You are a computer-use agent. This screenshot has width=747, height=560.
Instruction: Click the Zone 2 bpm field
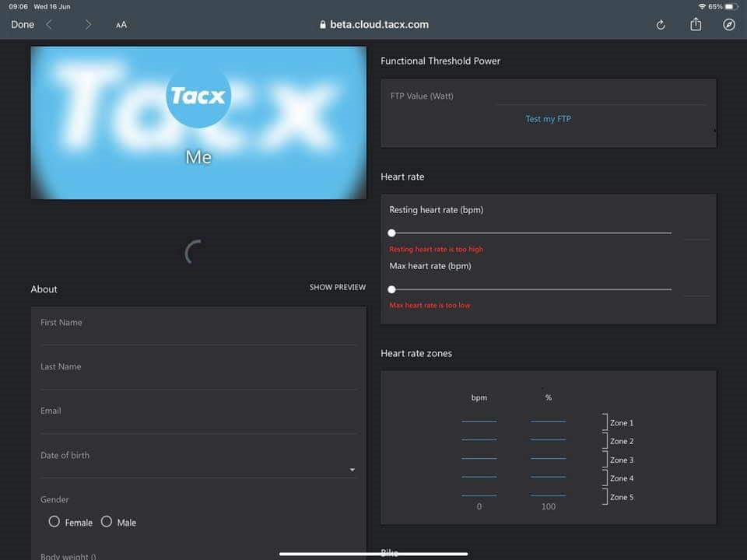(479, 434)
